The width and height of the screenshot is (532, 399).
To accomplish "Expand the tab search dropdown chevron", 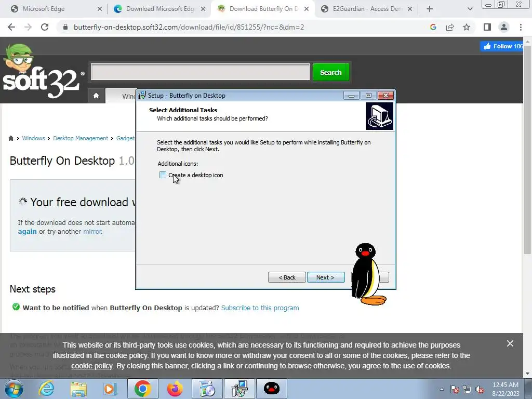I will pos(470,9).
